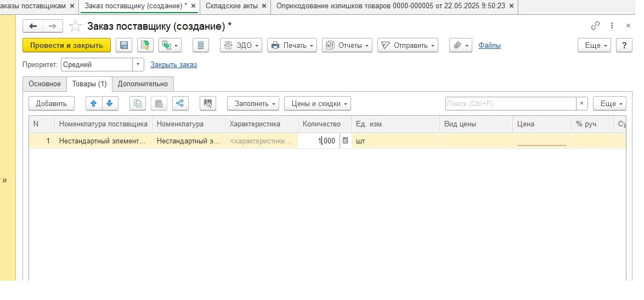644x300 pixels.
Task: Open the Файлы link
Action: [489, 45]
